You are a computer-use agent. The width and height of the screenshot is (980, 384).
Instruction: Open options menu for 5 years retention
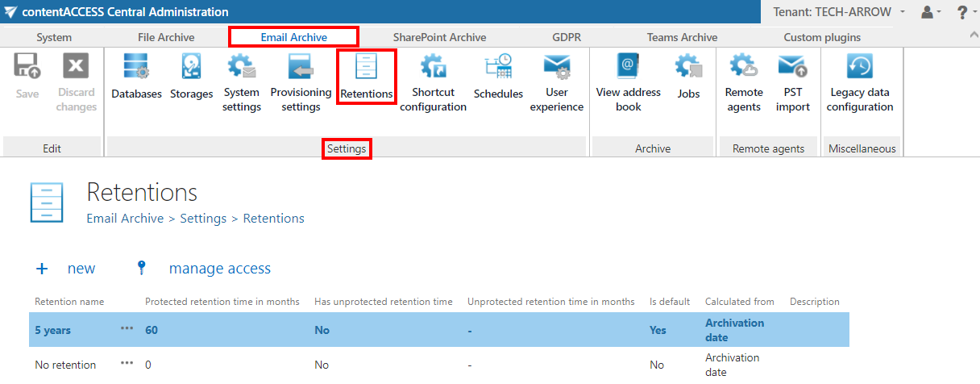pyautogui.click(x=127, y=330)
